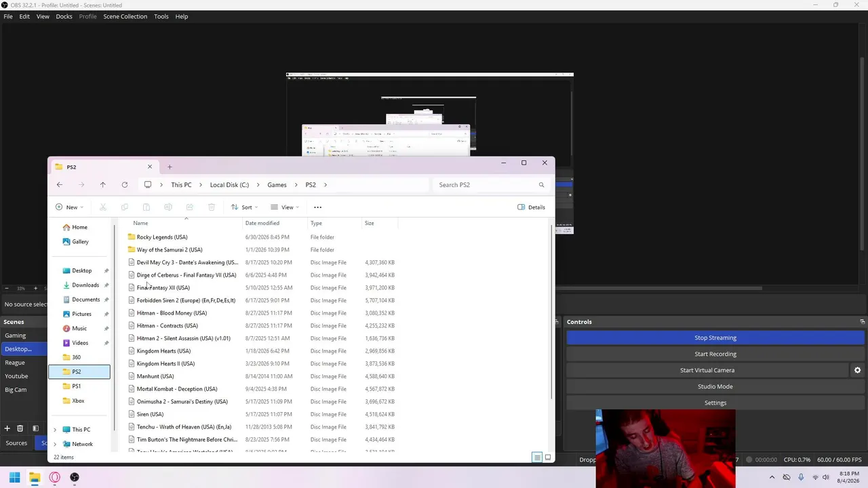
Task: Click the OBS preview horizontal scrollbar
Action: (x=658, y=288)
